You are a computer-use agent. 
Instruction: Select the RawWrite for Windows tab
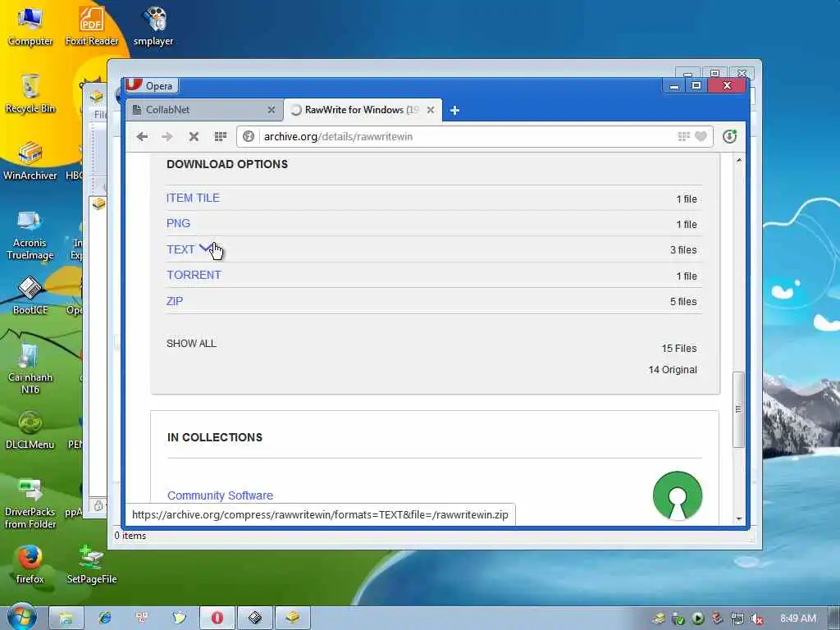(362, 110)
